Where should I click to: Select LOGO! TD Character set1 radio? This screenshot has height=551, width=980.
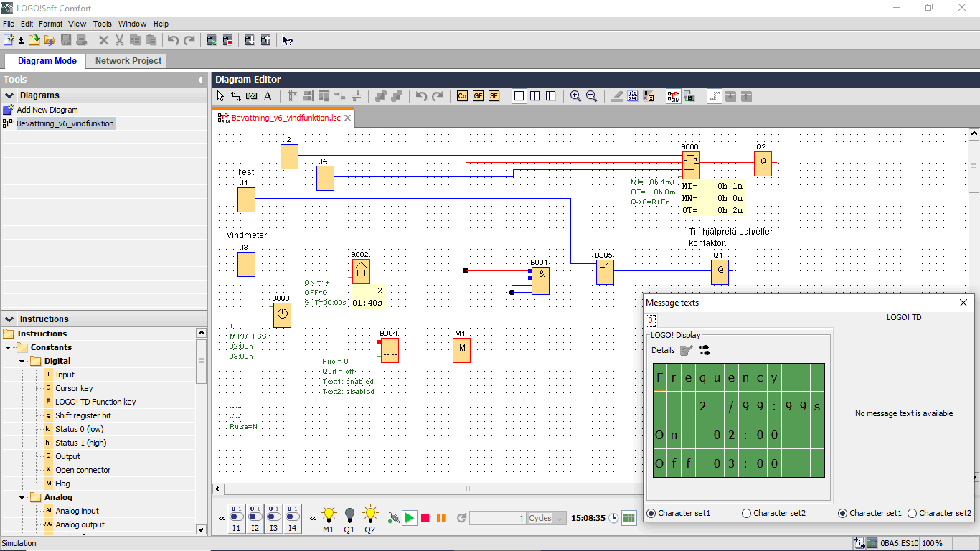842,513
